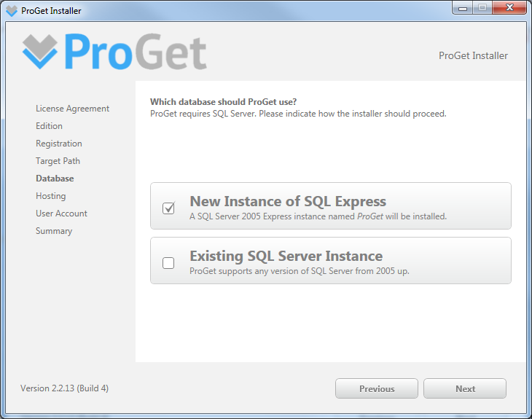Click the Previous button

377,388
